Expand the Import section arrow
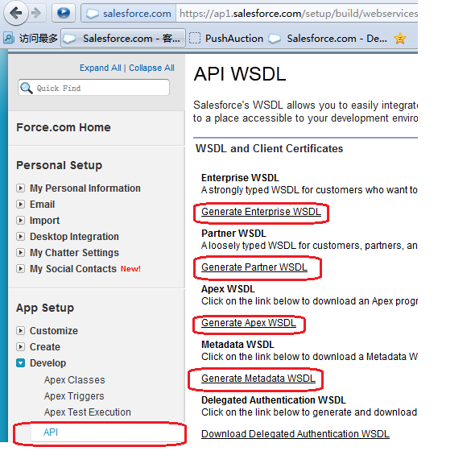The height and width of the screenshot is (476, 475). click(20, 220)
